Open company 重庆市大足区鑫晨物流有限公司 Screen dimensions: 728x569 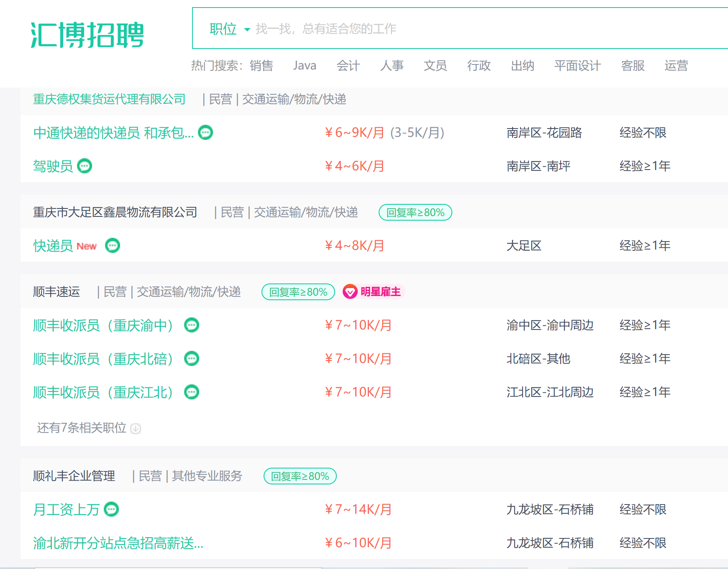click(115, 212)
